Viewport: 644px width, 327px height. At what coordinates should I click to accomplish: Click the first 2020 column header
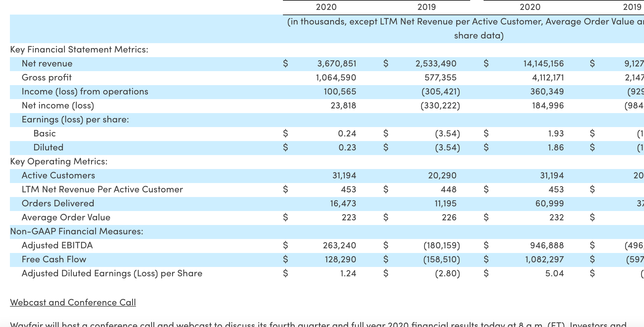coord(326,7)
